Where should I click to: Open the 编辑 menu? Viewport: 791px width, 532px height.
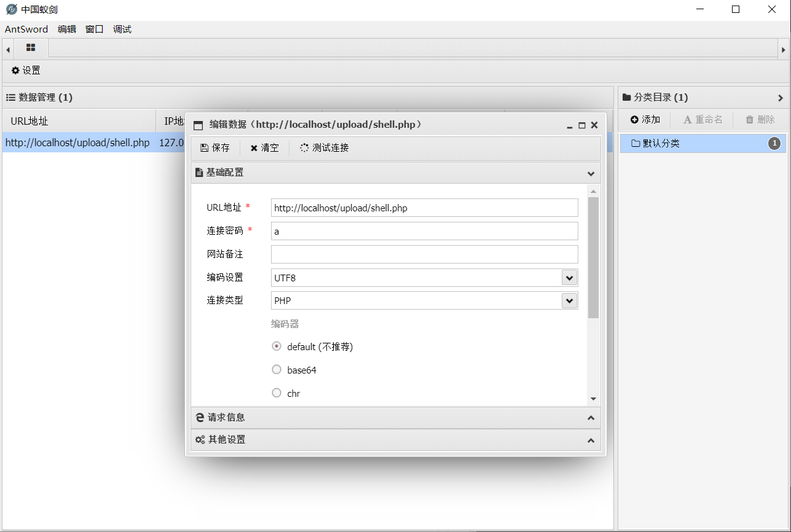pyautogui.click(x=67, y=29)
